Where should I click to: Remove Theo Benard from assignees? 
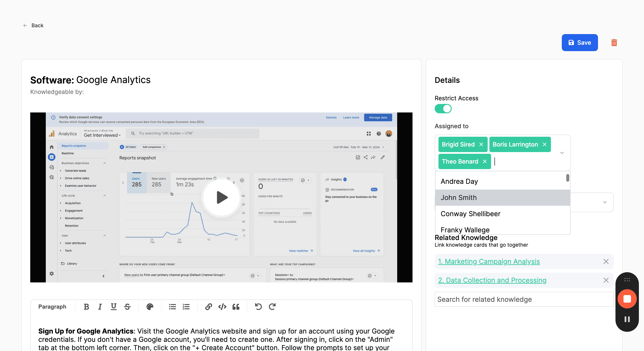485,161
